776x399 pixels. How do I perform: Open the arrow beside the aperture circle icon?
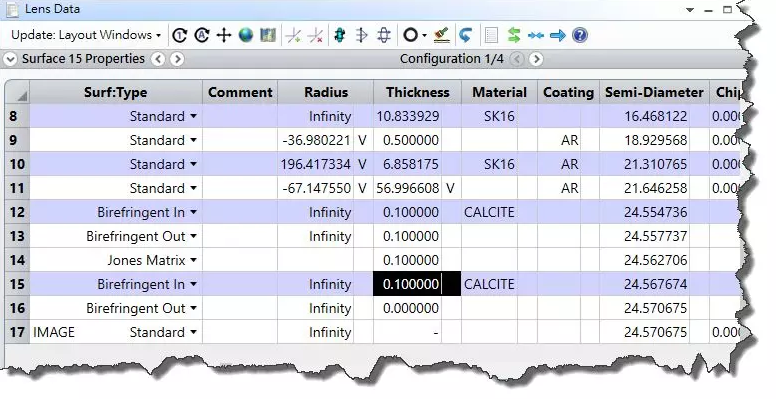pos(425,36)
